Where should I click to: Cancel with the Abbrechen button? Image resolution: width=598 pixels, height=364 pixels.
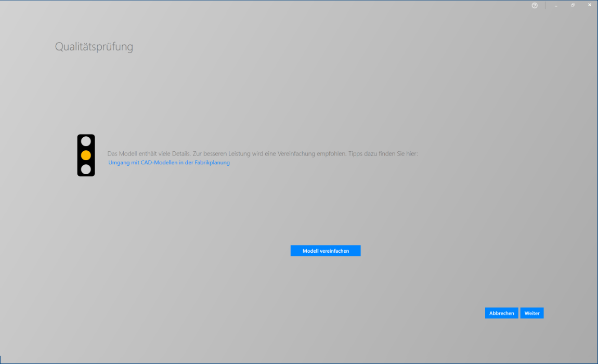pos(501,313)
